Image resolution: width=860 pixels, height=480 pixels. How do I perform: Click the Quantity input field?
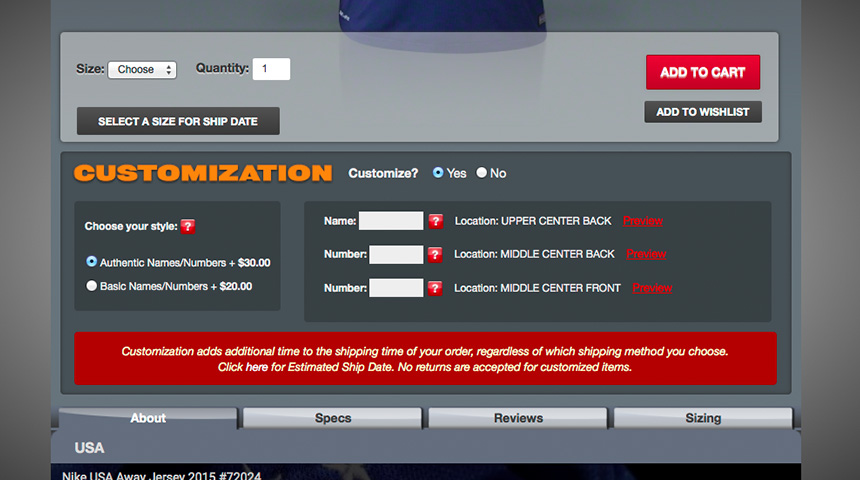coord(271,69)
